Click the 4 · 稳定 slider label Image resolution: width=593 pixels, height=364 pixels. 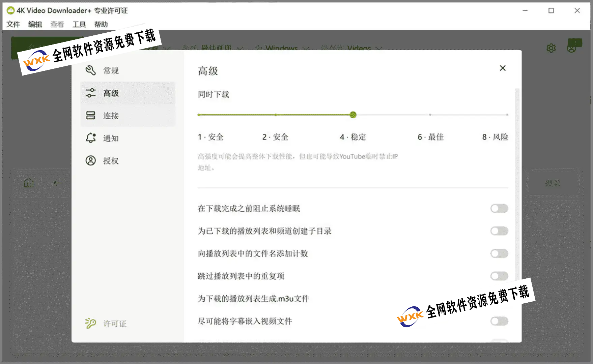(353, 137)
